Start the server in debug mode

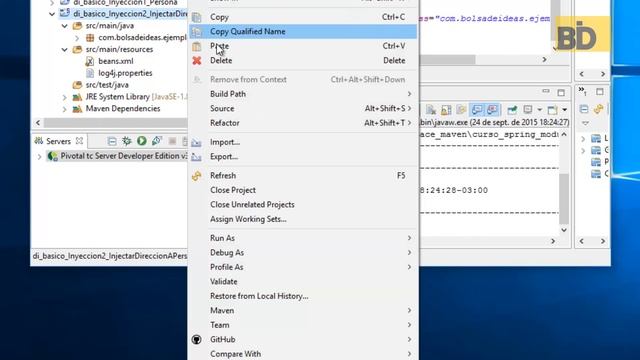[127, 141]
